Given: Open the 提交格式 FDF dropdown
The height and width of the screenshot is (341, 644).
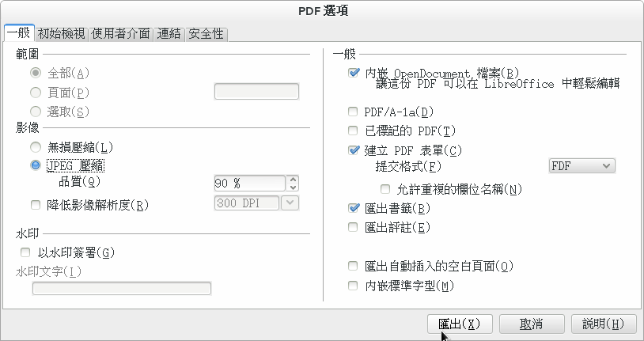Looking at the screenshot, I should coord(582,166).
